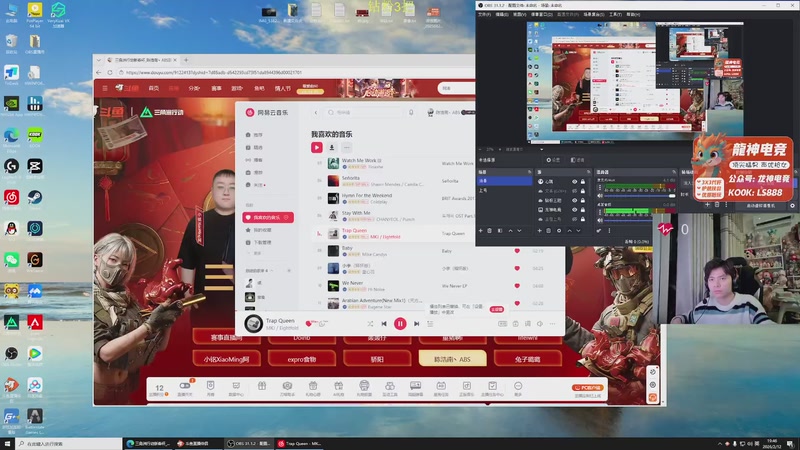Select the song Hymn For the Weekend
800x450 pixels.
tap(367, 195)
